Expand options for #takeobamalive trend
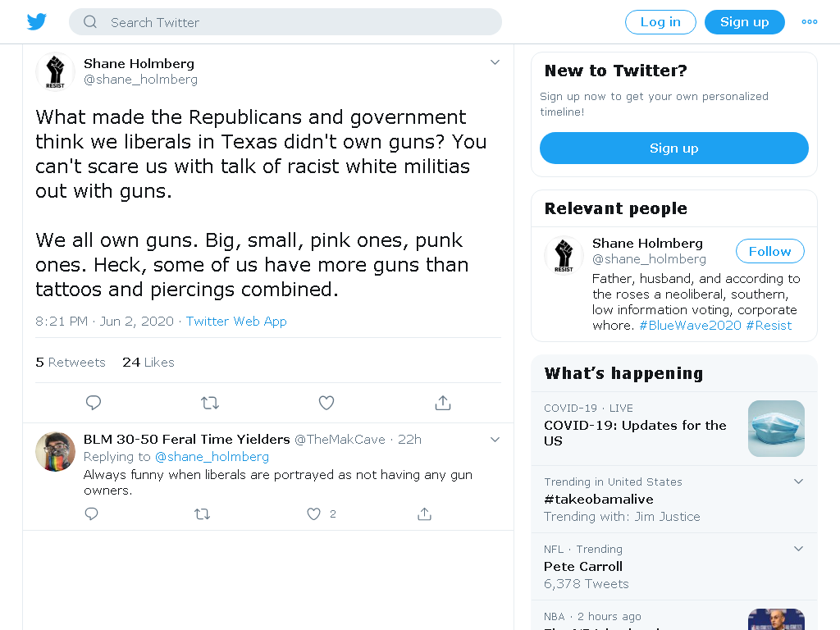The height and width of the screenshot is (630, 840). coord(798,481)
